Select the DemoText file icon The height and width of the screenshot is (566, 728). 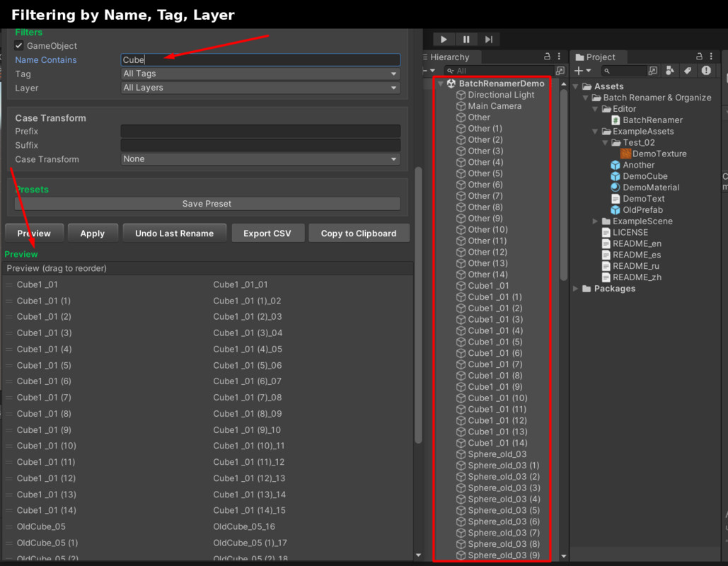pos(616,199)
